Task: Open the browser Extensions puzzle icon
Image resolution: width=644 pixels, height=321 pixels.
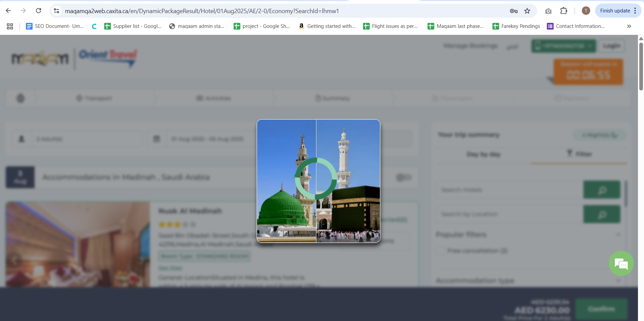Action: click(x=564, y=11)
